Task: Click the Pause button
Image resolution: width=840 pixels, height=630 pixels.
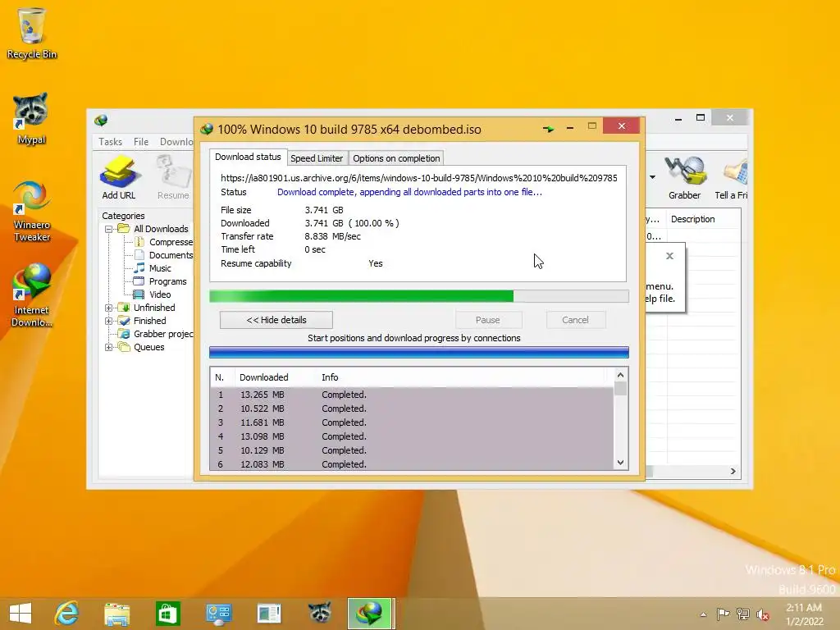Action: pyautogui.click(x=487, y=320)
